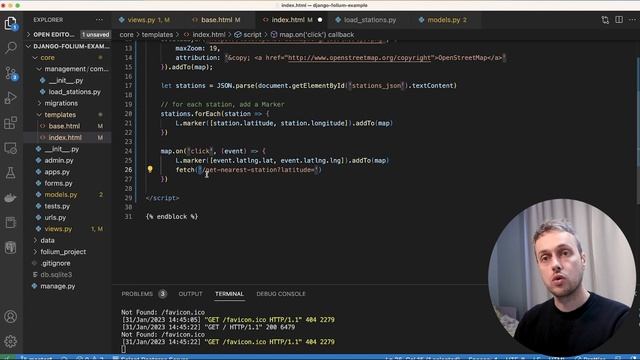Click the templates breadcrumb segment
Image resolution: width=640 pixels, height=360 pixels.
pyautogui.click(x=157, y=35)
